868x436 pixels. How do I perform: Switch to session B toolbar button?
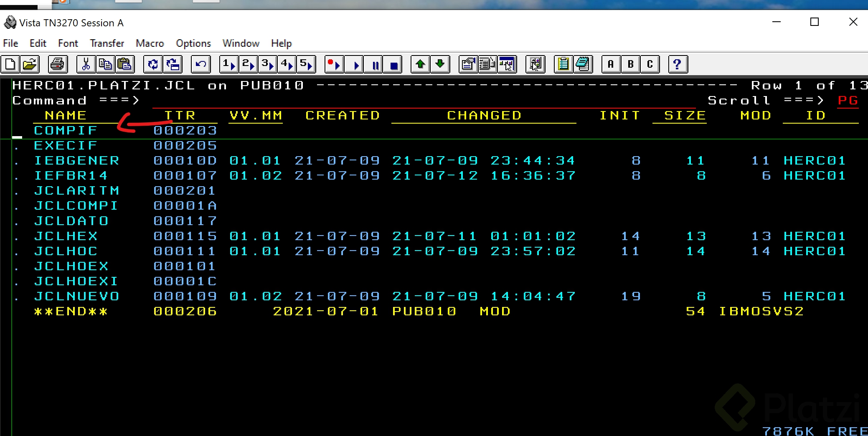click(x=631, y=64)
